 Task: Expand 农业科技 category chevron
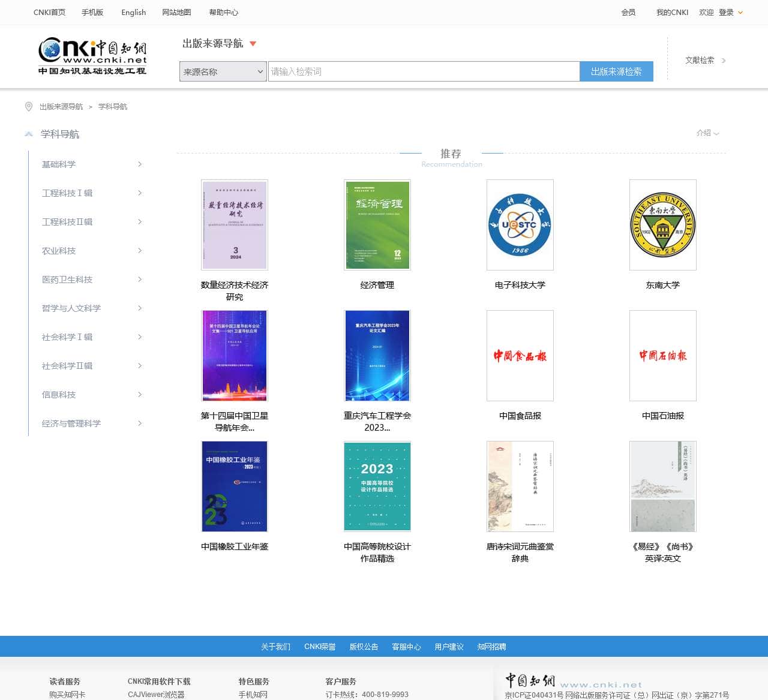140,251
